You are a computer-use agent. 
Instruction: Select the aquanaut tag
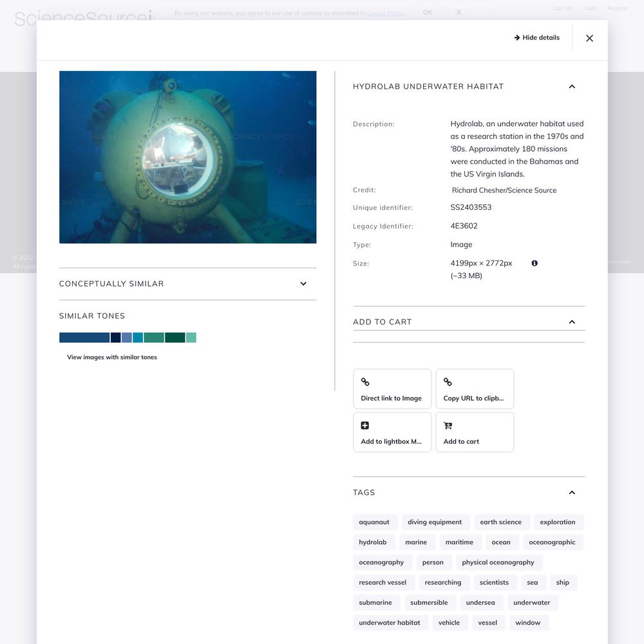[374, 522]
